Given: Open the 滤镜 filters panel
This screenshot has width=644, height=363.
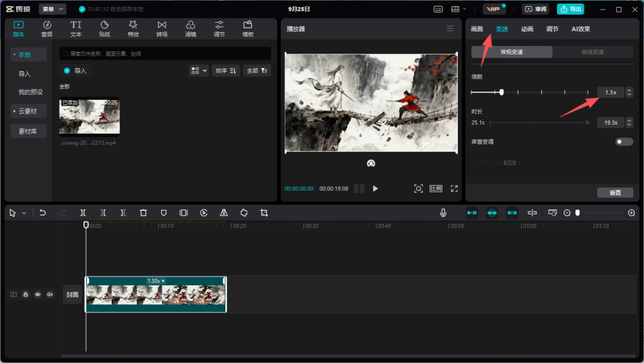Looking at the screenshot, I should coord(190,28).
